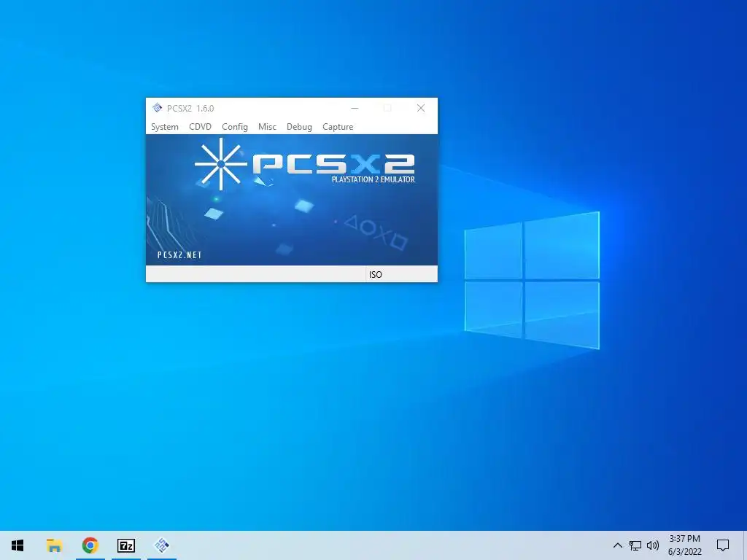Screen dimensions: 747x560
Task: Open the clock showing 3:37 PM
Action: pos(684,545)
